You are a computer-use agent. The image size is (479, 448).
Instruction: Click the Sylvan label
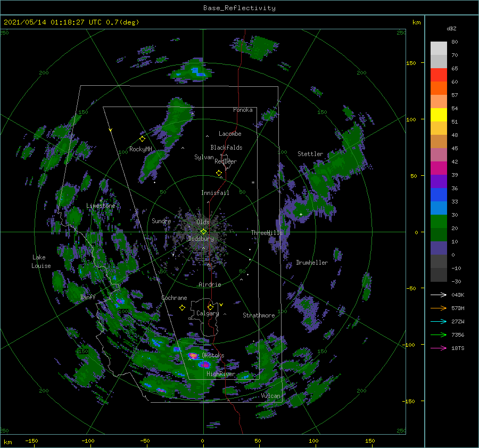pyautogui.click(x=204, y=157)
